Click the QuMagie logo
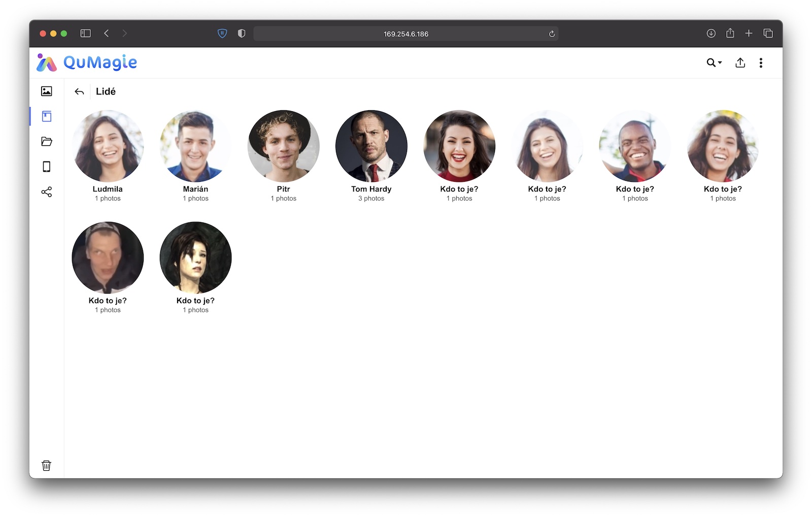 (87, 62)
